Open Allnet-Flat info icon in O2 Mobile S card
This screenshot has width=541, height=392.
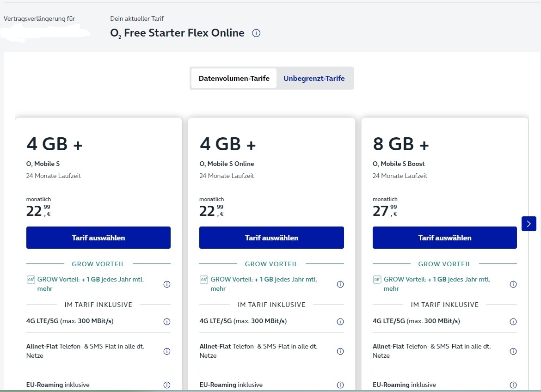point(167,351)
